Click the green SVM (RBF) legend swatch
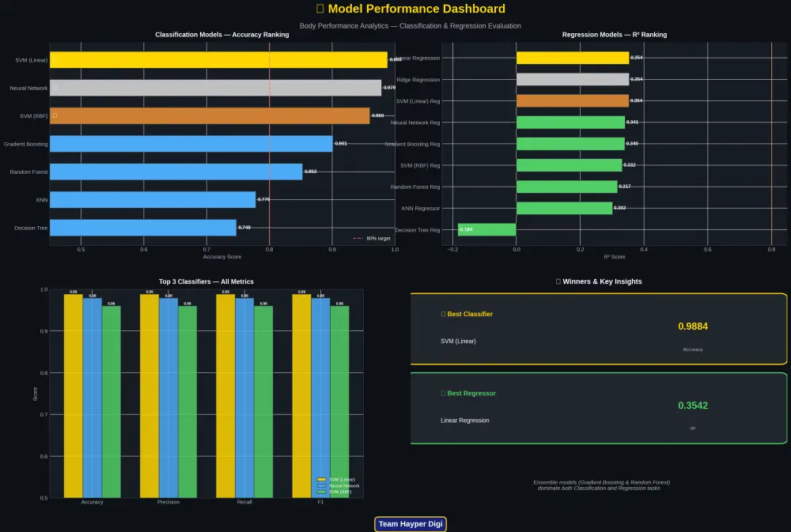Image resolution: width=791 pixels, height=532 pixels. click(x=321, y=492)
